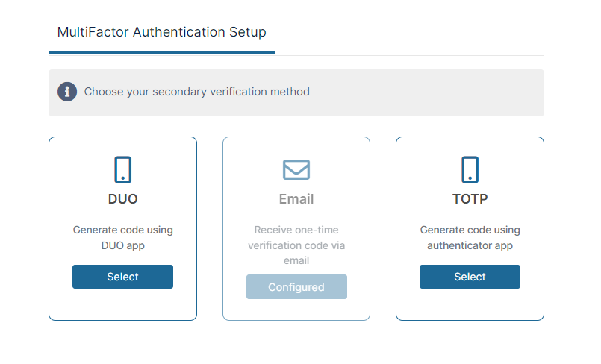Click the Email envelope icon
Image resolution: width=601 pixels, height=364 pixels.
[x=296, y=169]
